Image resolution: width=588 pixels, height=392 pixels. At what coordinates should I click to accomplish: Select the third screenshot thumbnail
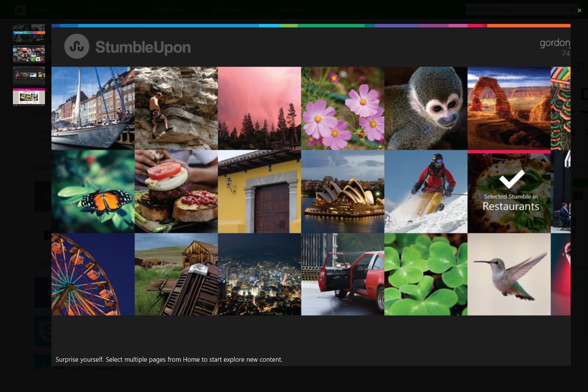(29, 76)
